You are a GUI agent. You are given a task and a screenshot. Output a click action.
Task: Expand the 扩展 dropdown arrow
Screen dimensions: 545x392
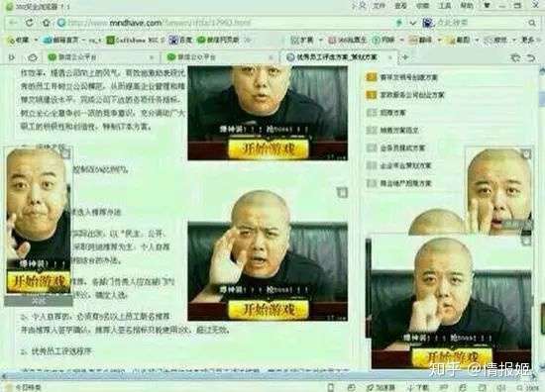click(320, 41)
